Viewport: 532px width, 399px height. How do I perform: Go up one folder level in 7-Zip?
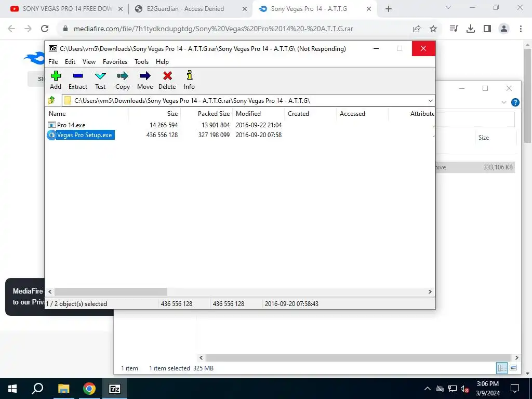pyautogui.click(x=51, y=100)
